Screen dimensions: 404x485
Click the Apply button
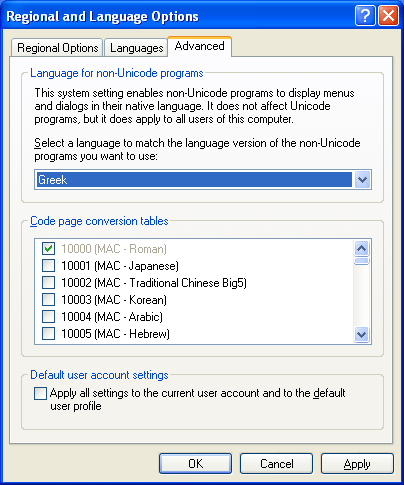[x=357, y=464]
